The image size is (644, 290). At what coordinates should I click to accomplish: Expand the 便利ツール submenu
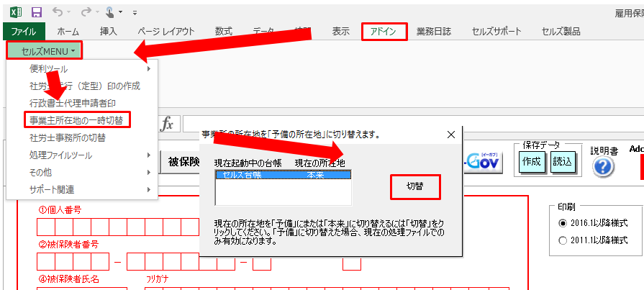[x=82, y=68]
